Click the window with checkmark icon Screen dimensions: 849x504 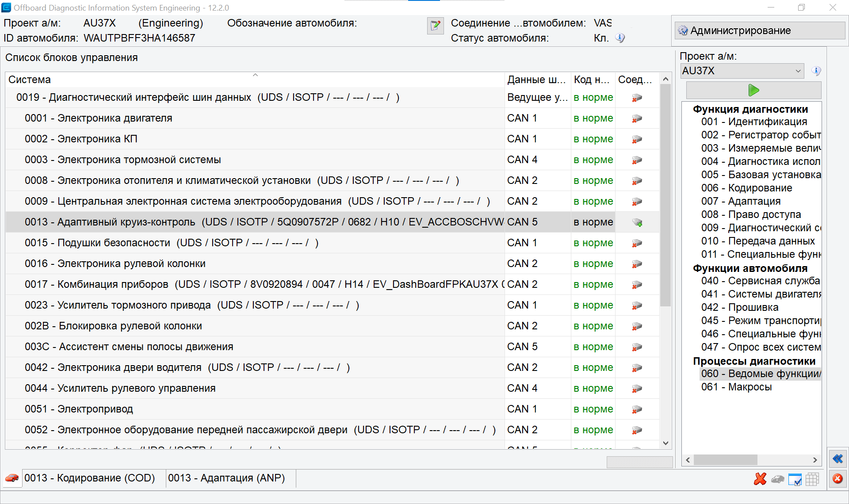click(x=795, y=479)
